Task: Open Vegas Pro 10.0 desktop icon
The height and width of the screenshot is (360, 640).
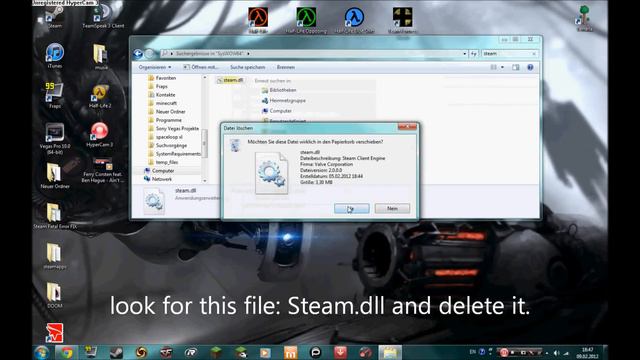Action: coord(55,139)
